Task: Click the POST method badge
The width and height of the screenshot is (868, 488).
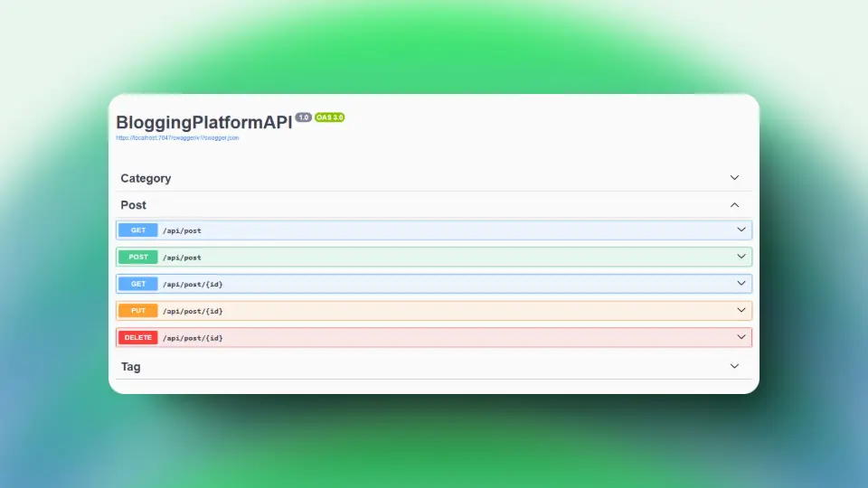Action: (137, 257)
